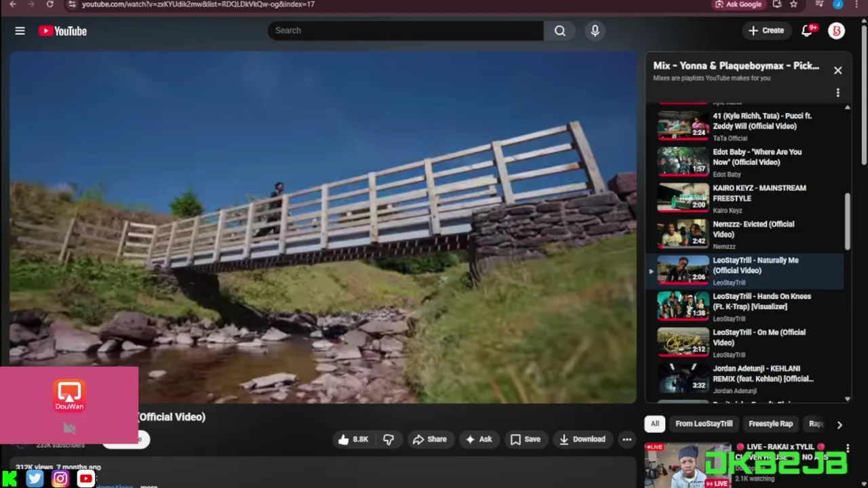Click the YouTube overlay icon
868x488 pixels.
tap(85, 479)
